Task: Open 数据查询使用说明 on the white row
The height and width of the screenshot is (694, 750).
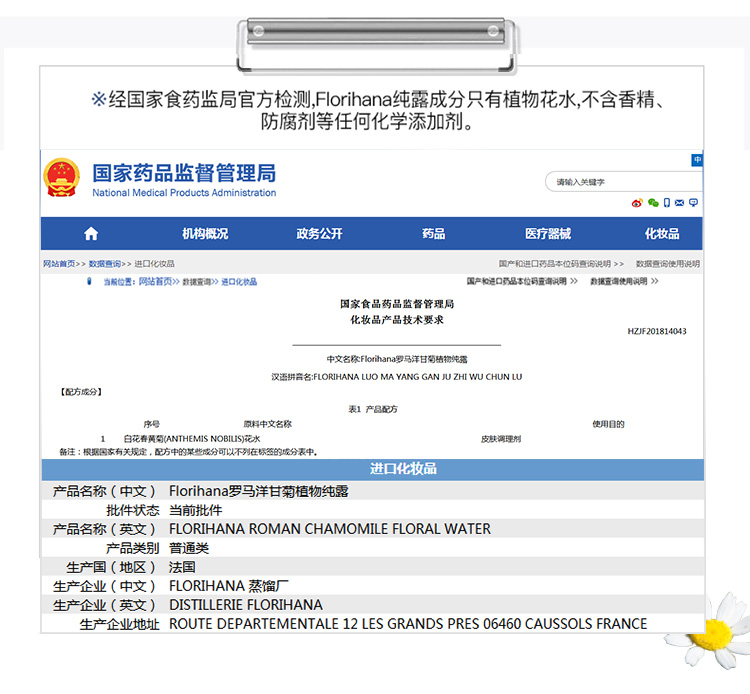Action: [618, 281]
